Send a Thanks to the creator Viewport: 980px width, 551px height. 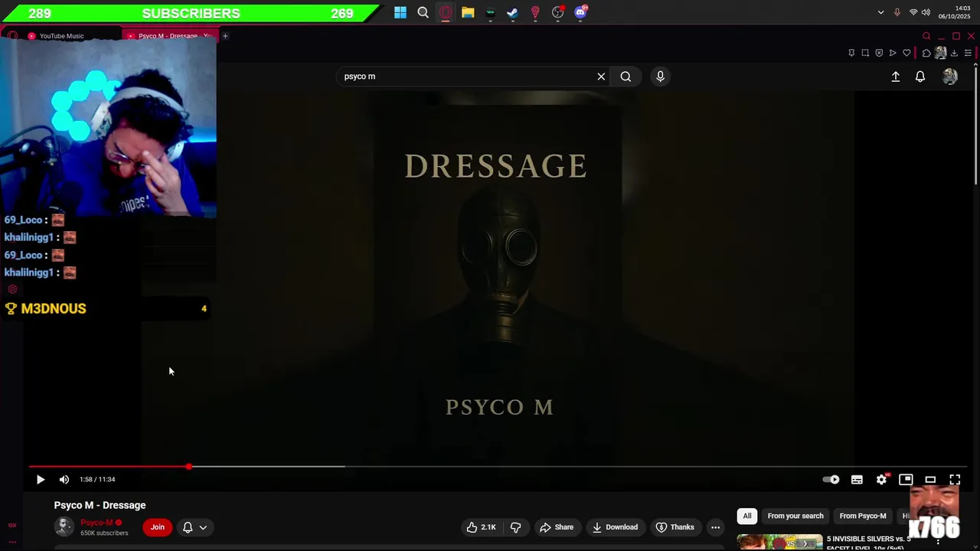pos(675,527)
